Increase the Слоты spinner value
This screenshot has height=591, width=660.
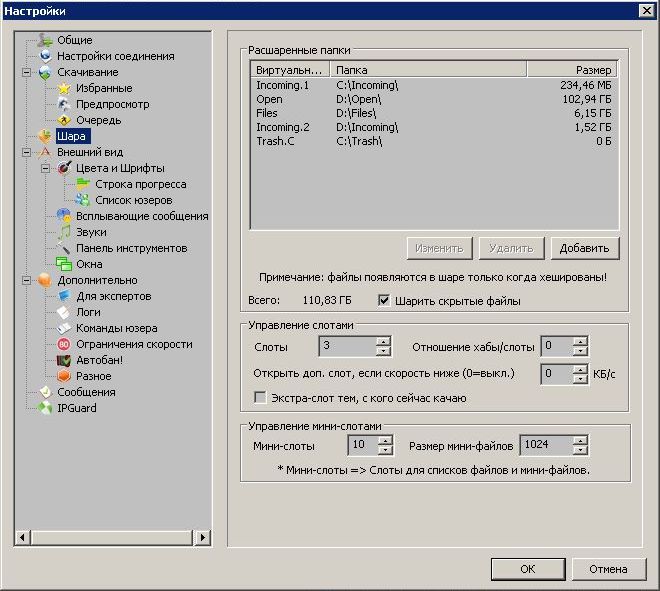(383, 341)
